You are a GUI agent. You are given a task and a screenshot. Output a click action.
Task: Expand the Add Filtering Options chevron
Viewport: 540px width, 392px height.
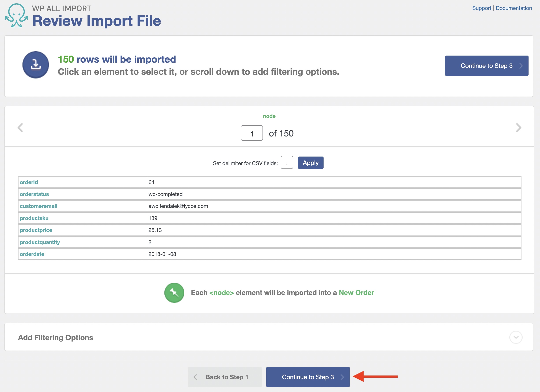click(x=516, y=337)
